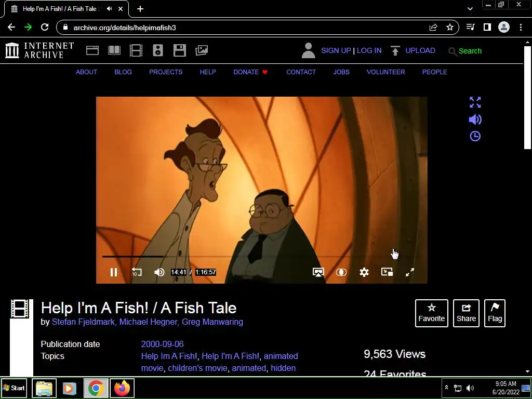Screen dimensions: 532x399
Task: Click the blue speaker icon beside player
Action: [x=475, y=119]
